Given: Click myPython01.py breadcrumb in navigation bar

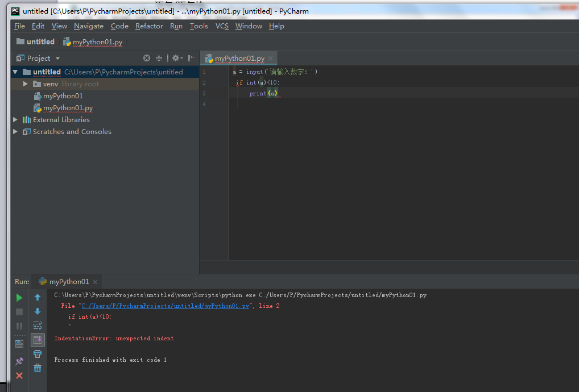Looking at the screenshot, I should pyautogui.click(x=93, y=42).
